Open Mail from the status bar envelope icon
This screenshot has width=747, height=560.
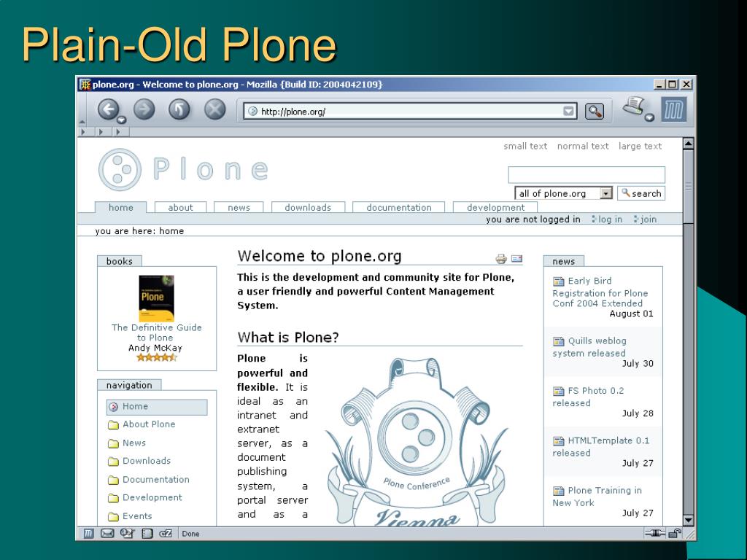[107, 533]
